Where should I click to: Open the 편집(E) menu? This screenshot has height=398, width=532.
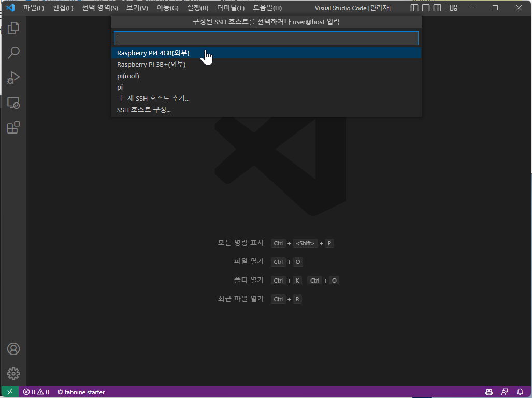[x=63, y=8]
